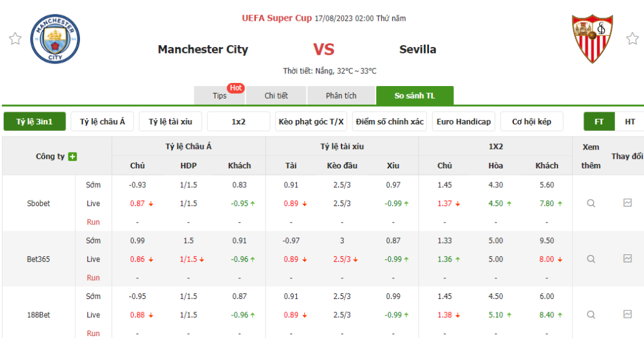Image resolution: width=644 pixels, height=338 pixels.
Task: View the odds change chart for 188Bet
Action: [x=627, y=314]
